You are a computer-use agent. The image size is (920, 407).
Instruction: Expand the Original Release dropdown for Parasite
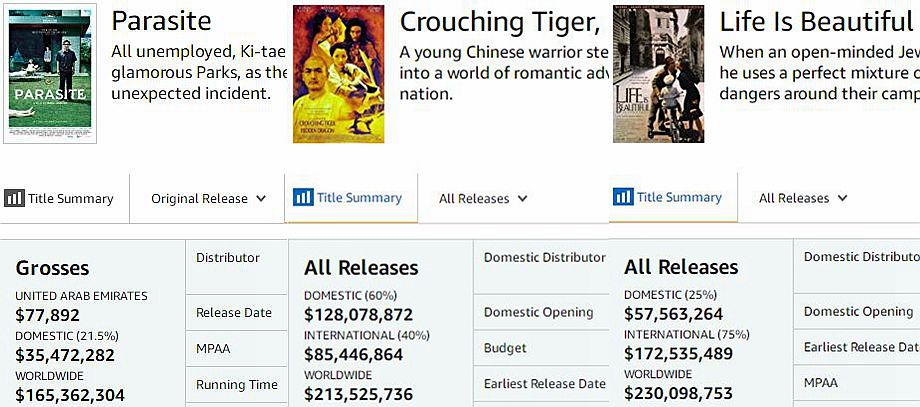click(208, 199)
